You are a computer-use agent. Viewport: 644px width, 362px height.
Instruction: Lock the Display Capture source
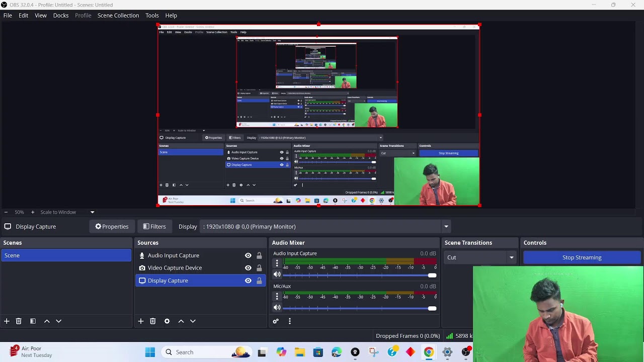[259, 281]
